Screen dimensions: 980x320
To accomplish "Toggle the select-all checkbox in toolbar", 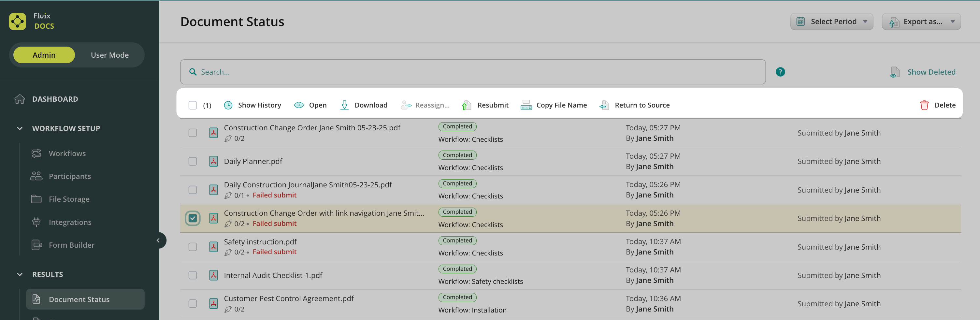I will click(193, 105).
